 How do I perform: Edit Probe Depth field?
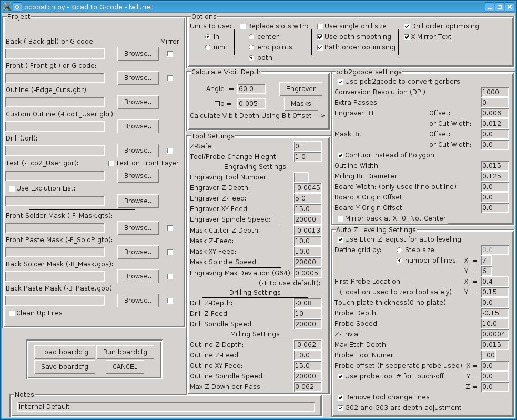pos(494,313)
